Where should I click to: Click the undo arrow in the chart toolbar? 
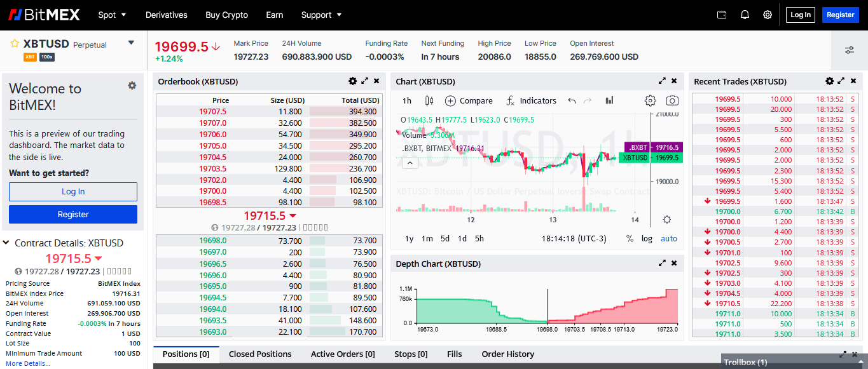572,100
